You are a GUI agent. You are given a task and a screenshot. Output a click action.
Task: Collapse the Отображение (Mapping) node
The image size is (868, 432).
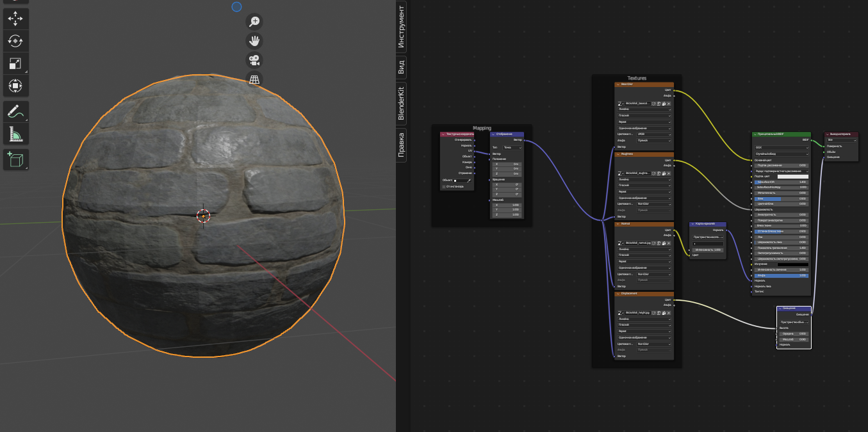493,134
